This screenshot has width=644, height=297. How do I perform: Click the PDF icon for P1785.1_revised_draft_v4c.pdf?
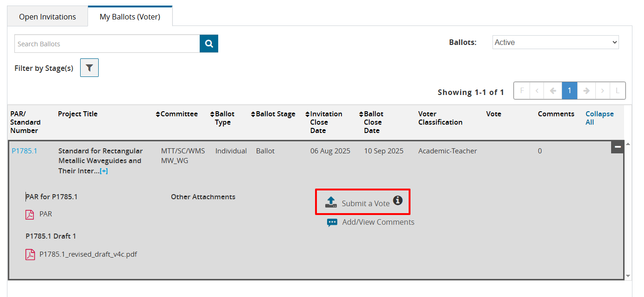30,254
